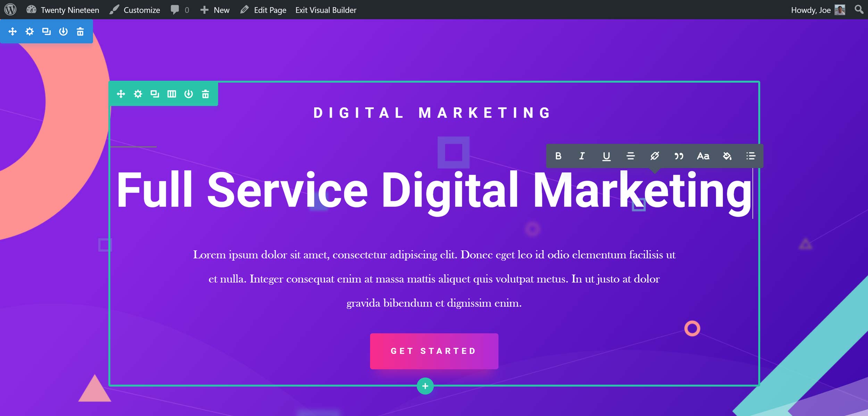Click the GET STARTED button
This screenshot has height=416, width=868.
433,351
